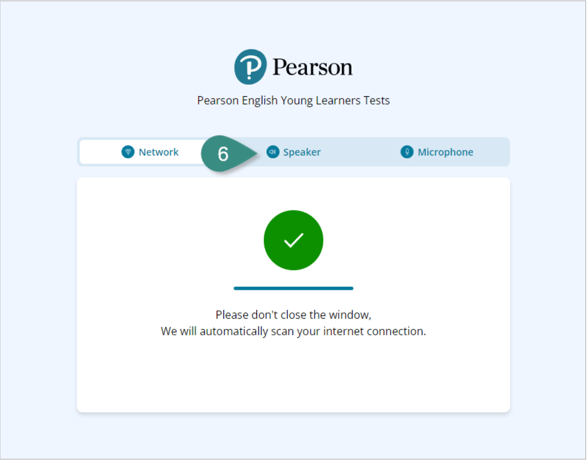Go to the Microphone tab

(x=437, y=152)
